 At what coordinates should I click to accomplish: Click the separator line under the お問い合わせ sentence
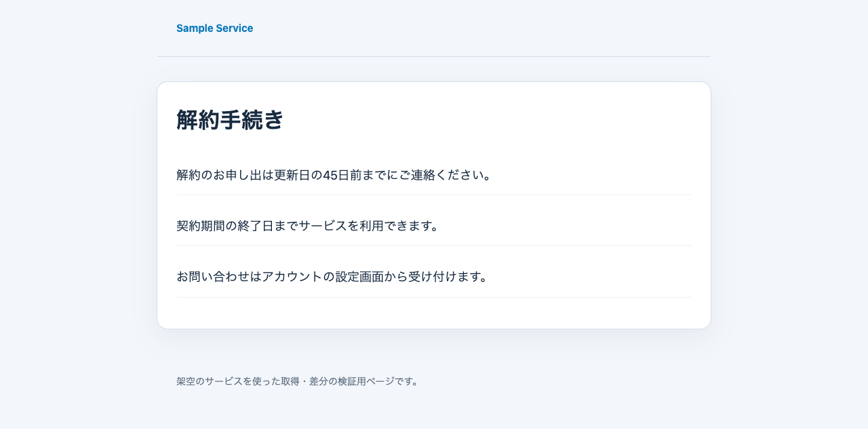point(434,297)
